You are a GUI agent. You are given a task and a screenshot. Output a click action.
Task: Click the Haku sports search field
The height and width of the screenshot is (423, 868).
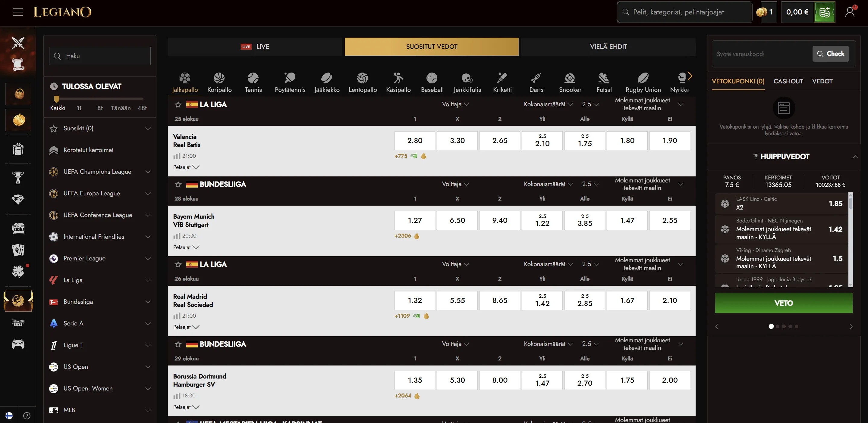point(100,56)
